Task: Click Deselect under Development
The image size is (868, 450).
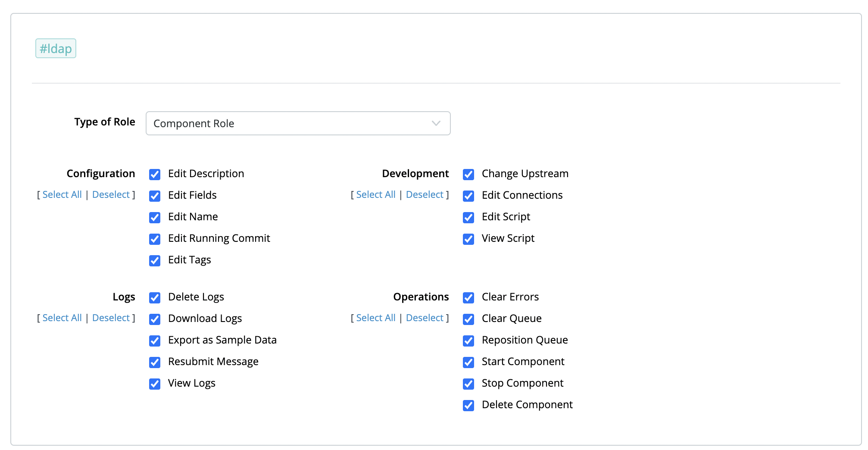Action: [425, 195]
